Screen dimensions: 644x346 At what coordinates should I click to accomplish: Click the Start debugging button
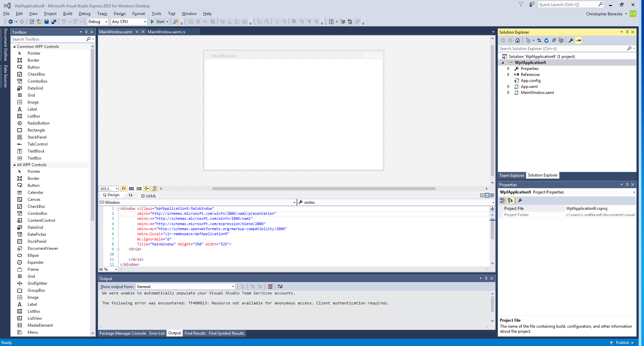[x=158, y=22]
